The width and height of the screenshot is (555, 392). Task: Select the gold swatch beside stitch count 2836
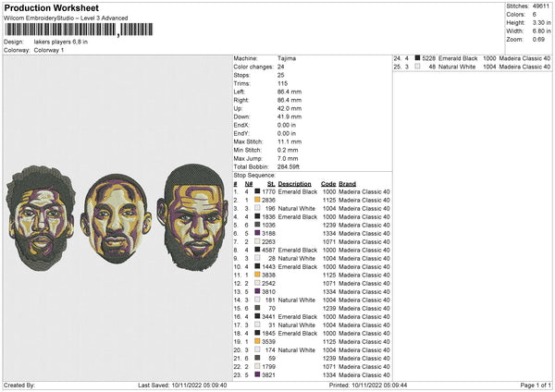point(257,200)
